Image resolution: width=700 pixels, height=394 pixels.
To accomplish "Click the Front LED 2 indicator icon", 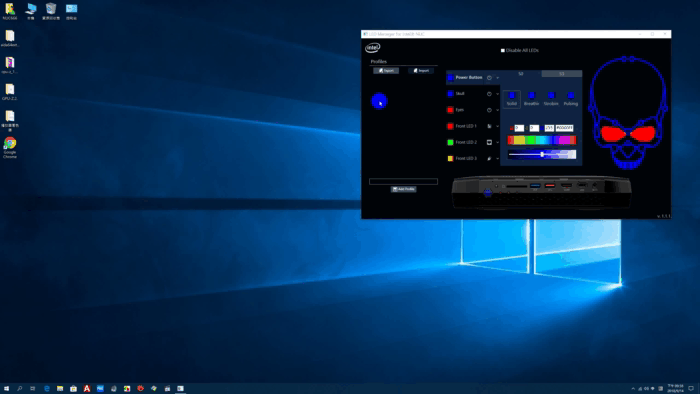I will click(x=489, y=142).
